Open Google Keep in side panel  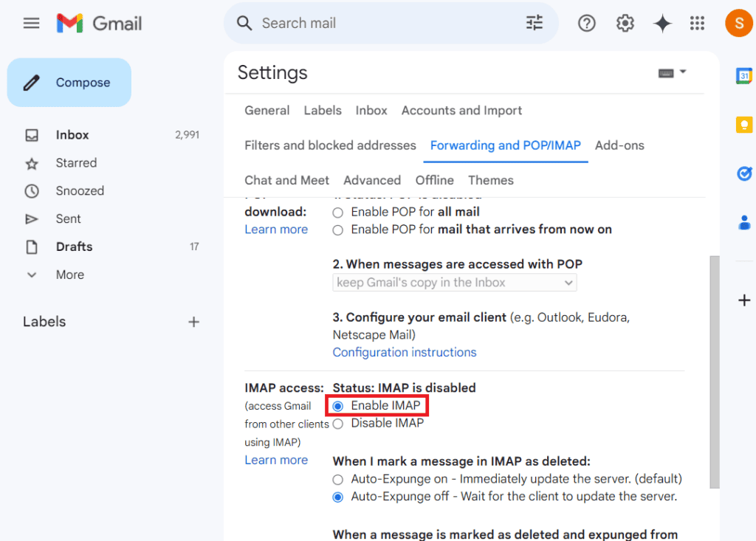744,125
